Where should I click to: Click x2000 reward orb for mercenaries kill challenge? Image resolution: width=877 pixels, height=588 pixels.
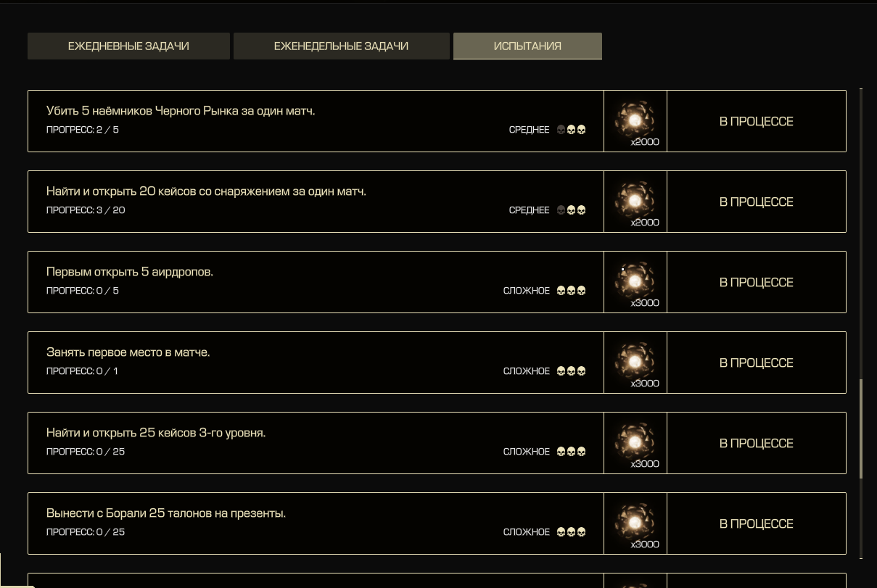(635, 121)
